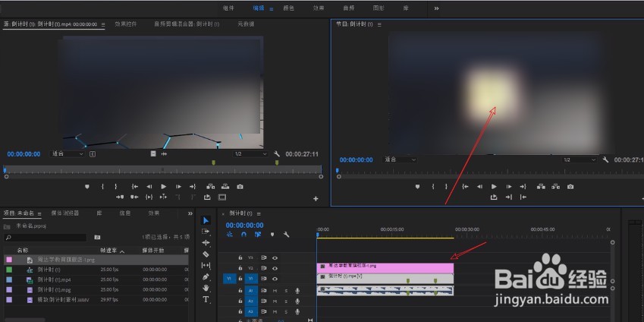Open Program panel hamburger menu

coord(379,24)
